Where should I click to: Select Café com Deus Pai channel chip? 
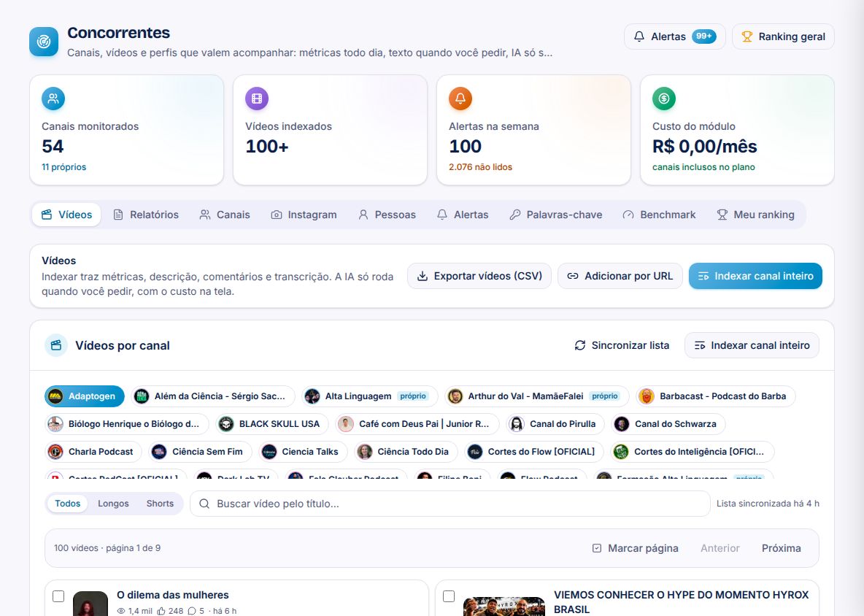pos(417,424)
